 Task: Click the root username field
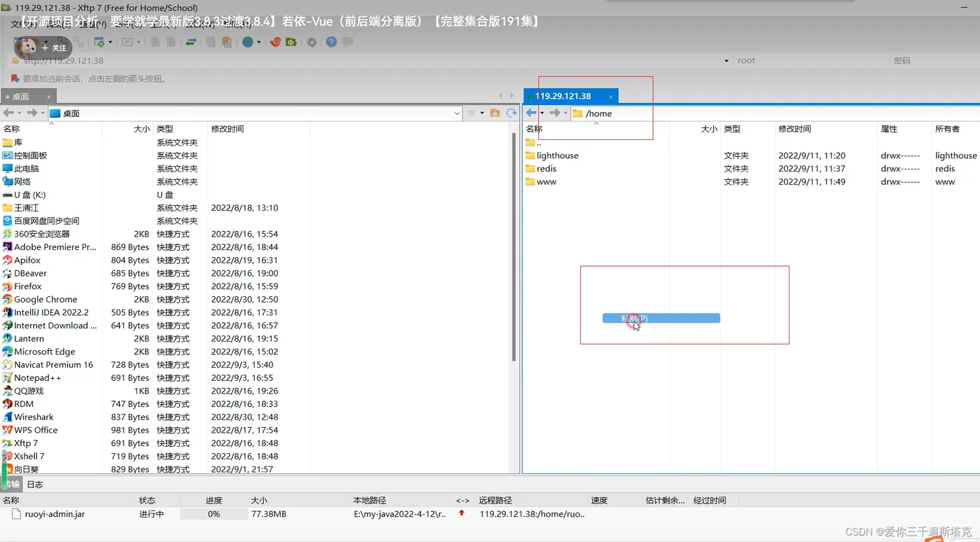click(811, 61)
